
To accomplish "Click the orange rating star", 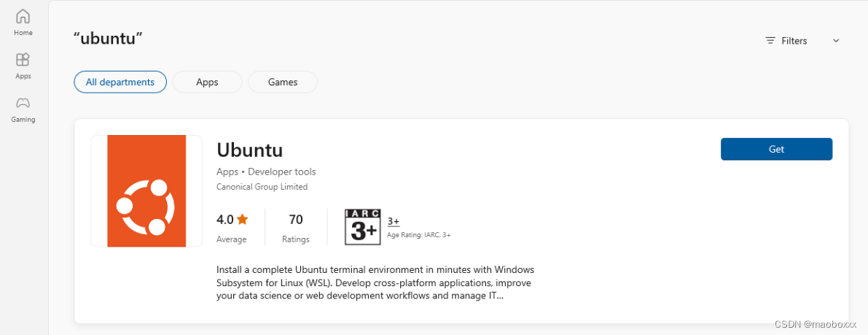I will (x=242, y=220).
